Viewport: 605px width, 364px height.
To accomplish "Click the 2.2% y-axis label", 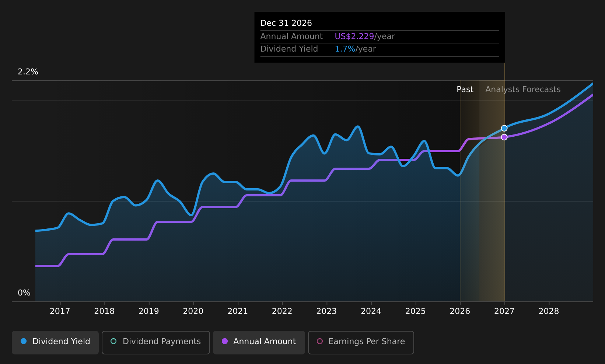I will (x=28, y=72).
